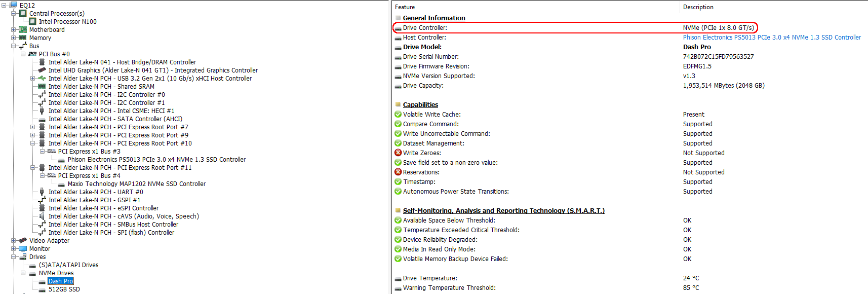Expand the Motherboard node
868x294 pixels.
[14, 29]
